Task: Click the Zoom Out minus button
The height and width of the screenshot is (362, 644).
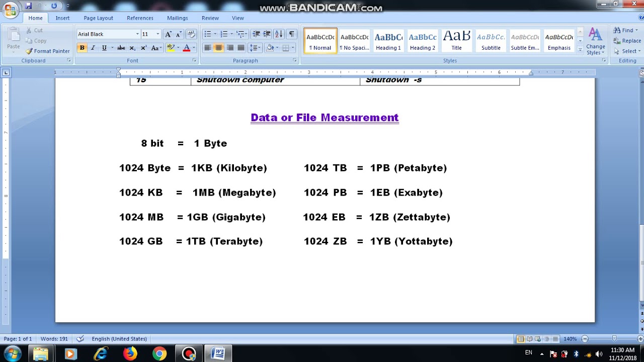Action: tap(585, 339)
